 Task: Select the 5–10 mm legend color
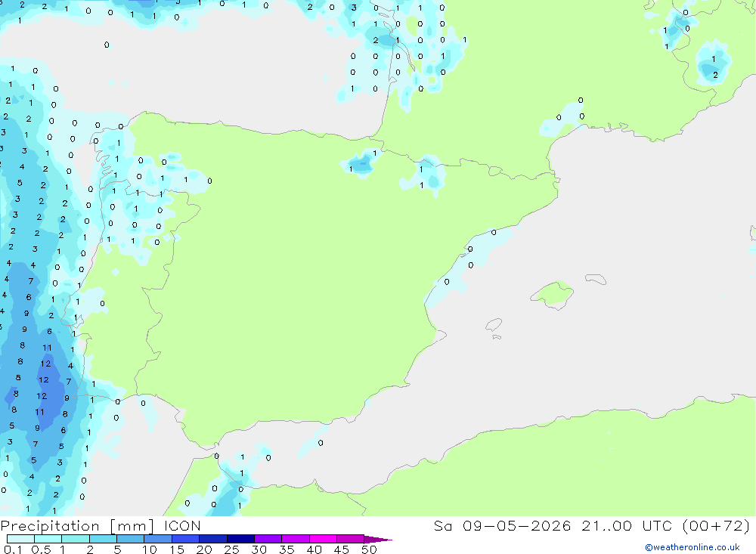(x=131, y=539)
